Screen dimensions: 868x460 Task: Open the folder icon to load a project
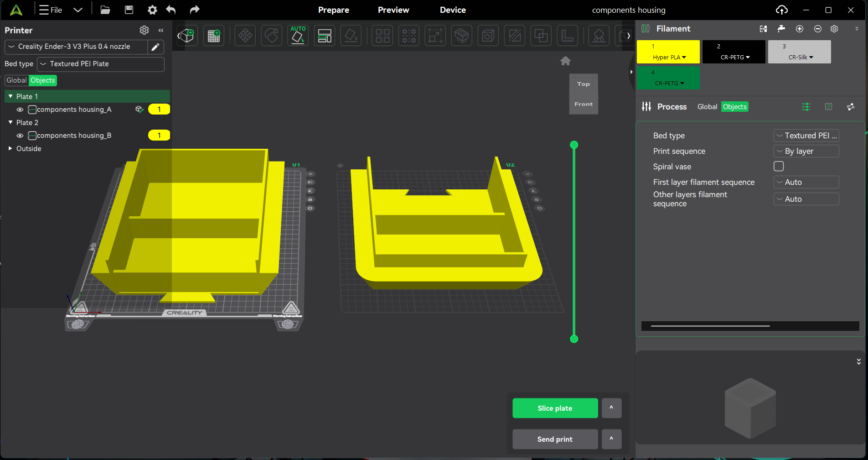[105, 10]
